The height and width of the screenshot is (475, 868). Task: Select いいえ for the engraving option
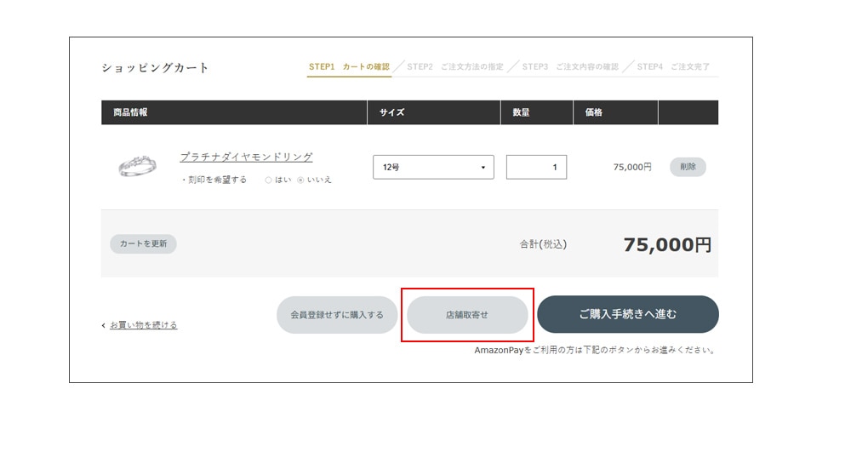tap(300, 180)
